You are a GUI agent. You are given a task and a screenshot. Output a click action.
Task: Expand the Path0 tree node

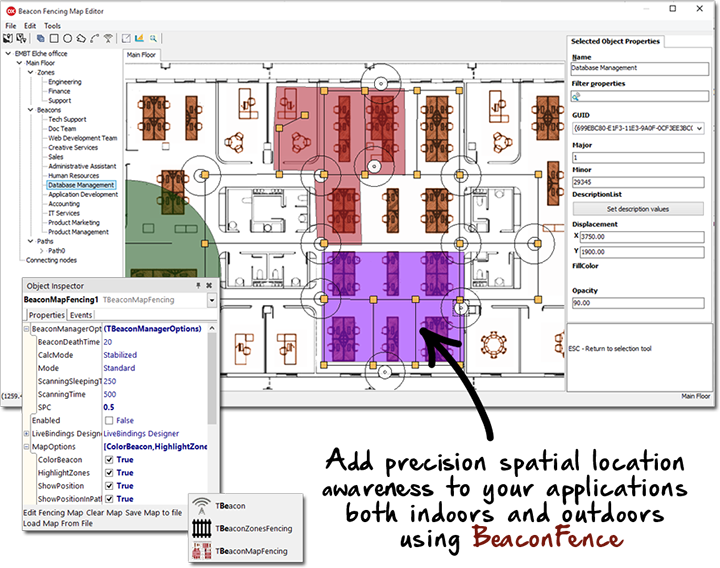41,250
